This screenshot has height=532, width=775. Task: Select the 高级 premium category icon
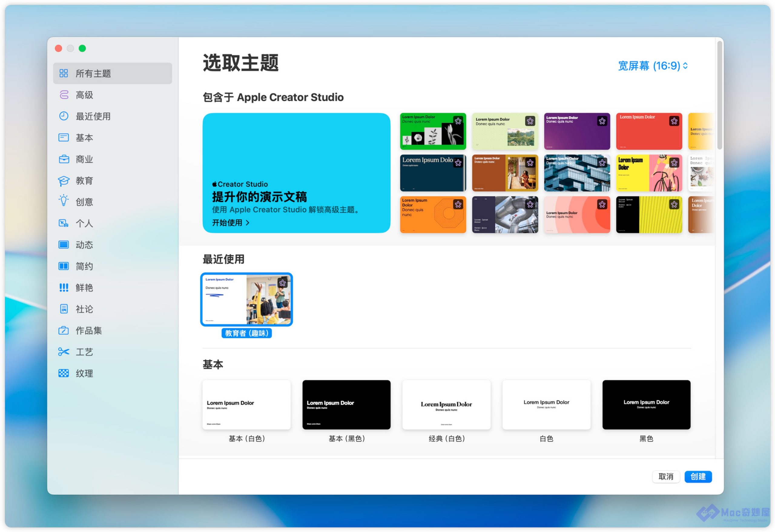pos(63,95)
